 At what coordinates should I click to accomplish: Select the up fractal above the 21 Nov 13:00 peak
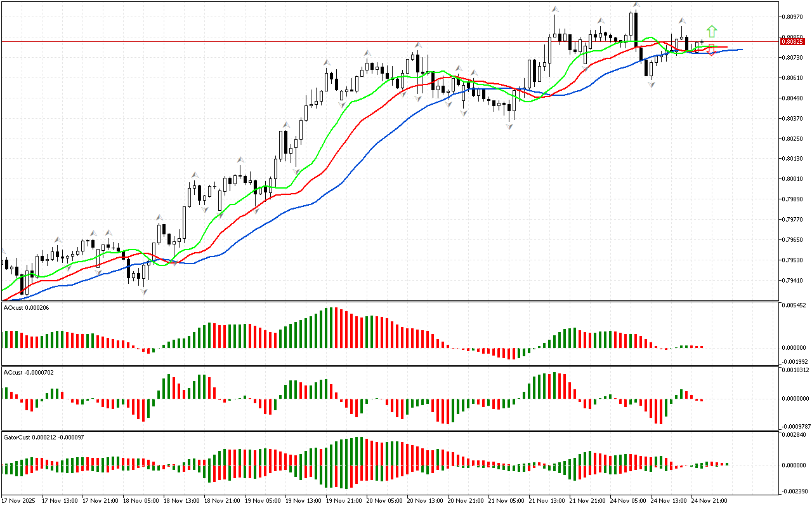(x=555, y=10)
